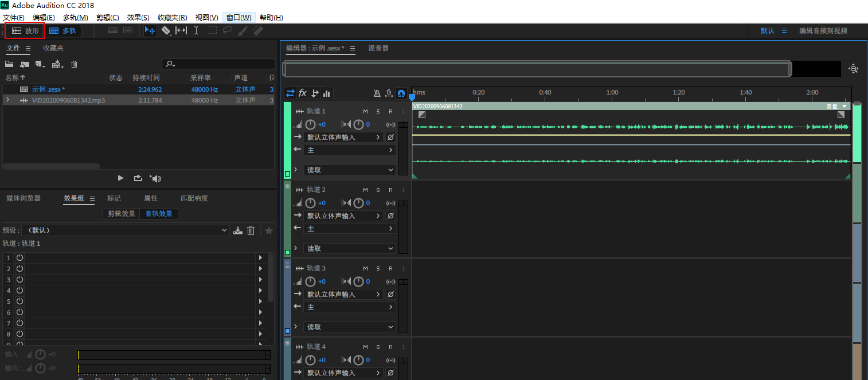The width and height of the screenshot is (868, 380).
Task: Solo Track 1 with S button
Action: pos(378,111)
